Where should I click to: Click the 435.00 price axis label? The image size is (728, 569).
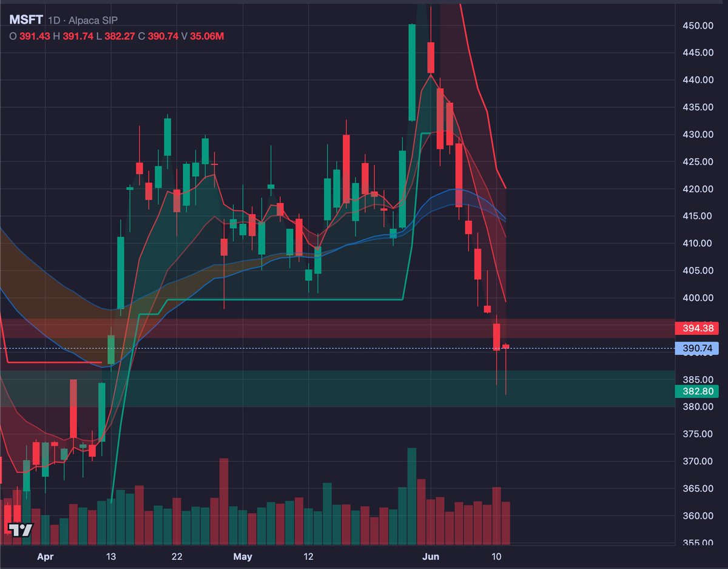(x=697, y=107)
